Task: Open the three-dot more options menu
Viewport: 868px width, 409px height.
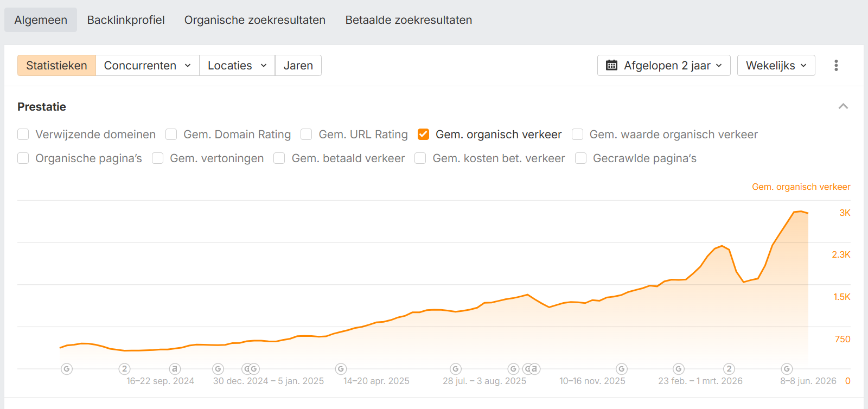Action: pyautogui.click(x=836, y=66)
